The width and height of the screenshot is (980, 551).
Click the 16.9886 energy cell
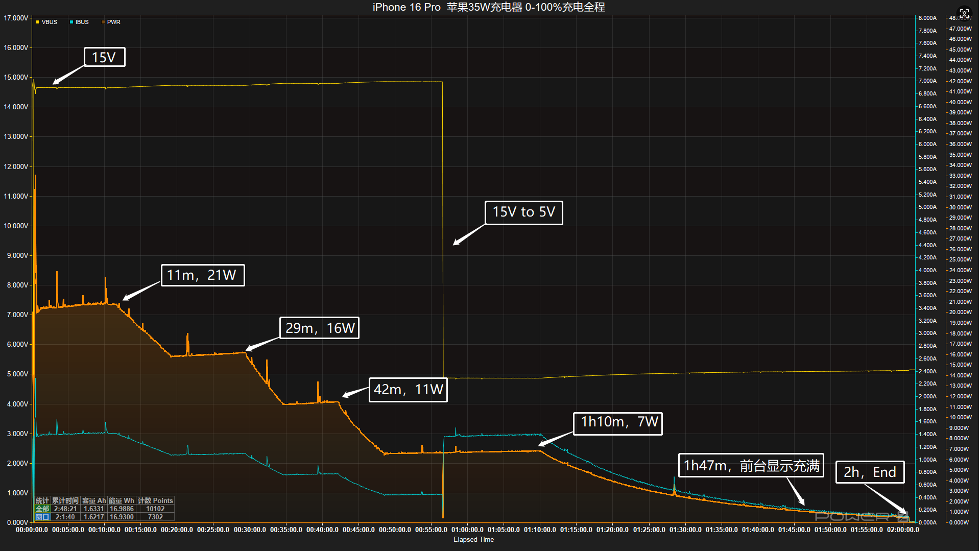click(122, 509)
